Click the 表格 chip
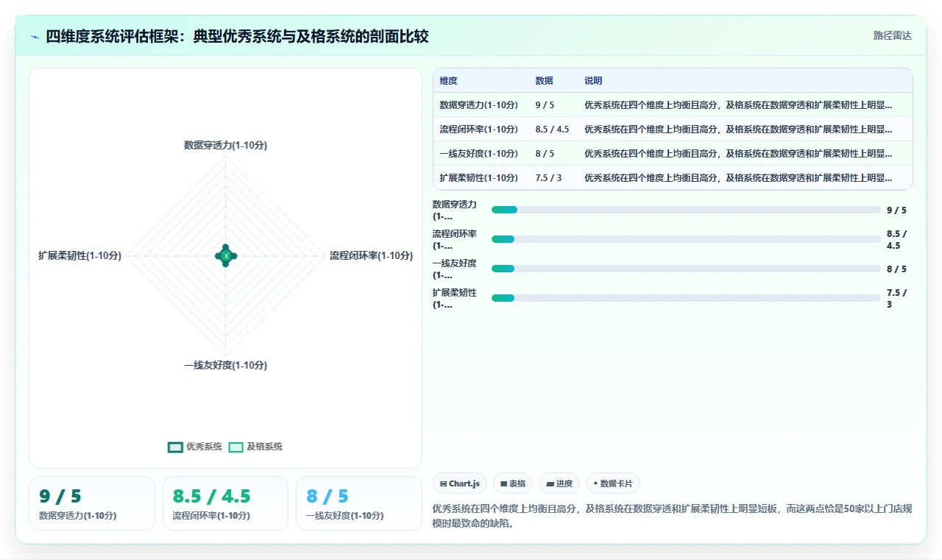Viewport: 942px width, 560px height. (x=513, y=483)
